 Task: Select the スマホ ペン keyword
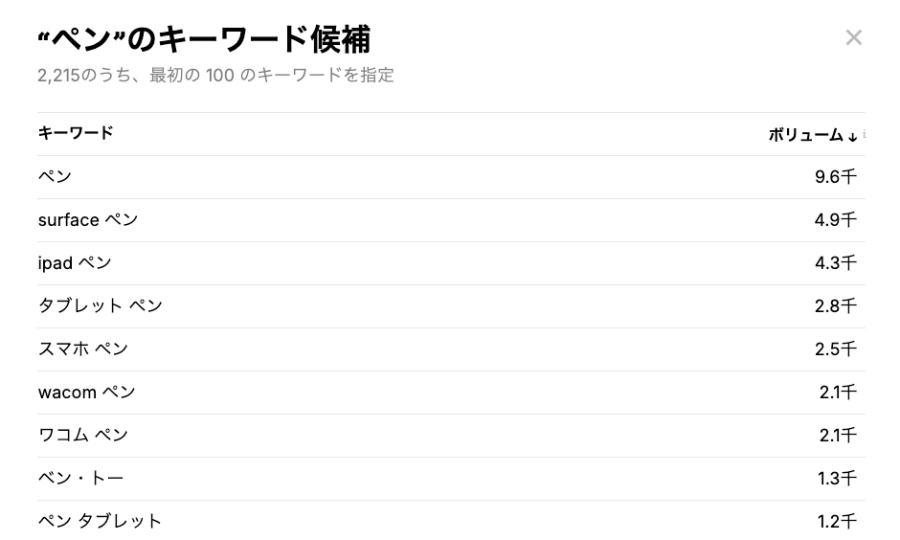(x=83, y=349)
